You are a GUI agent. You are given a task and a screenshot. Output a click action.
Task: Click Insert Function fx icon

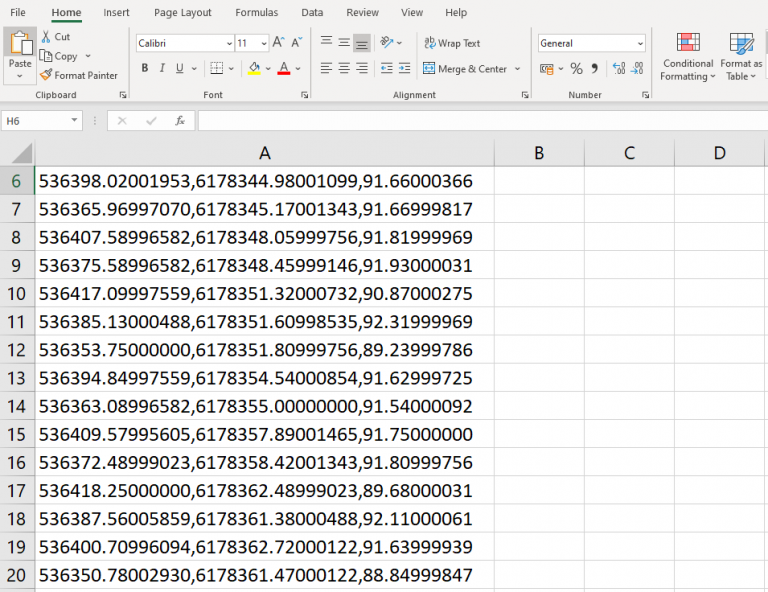point(180,120)
